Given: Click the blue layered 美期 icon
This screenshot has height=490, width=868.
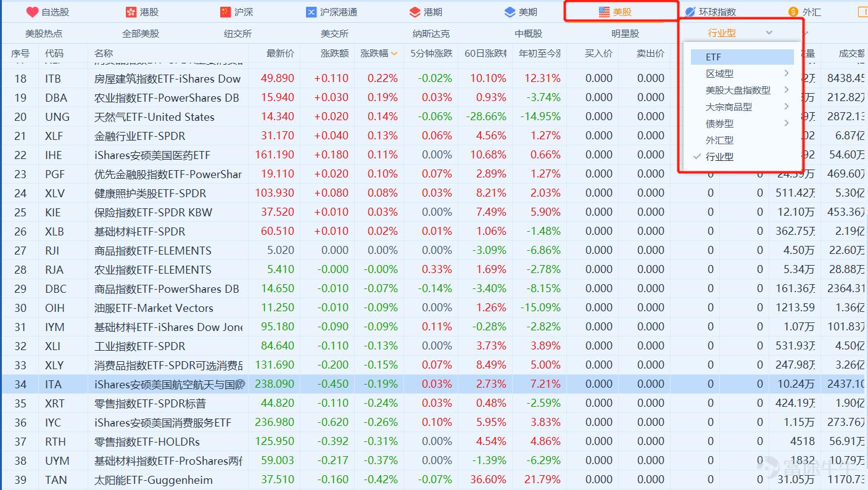Looking at the screenshot, I should coord(510,12).
